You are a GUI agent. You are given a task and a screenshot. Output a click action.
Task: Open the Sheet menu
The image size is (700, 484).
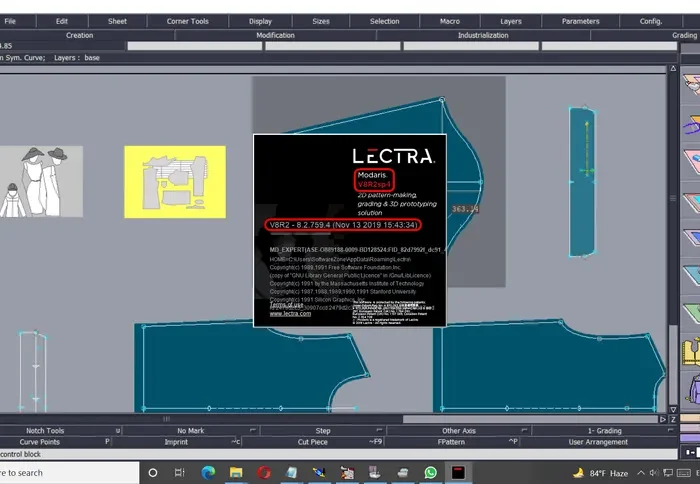(117, 21)
